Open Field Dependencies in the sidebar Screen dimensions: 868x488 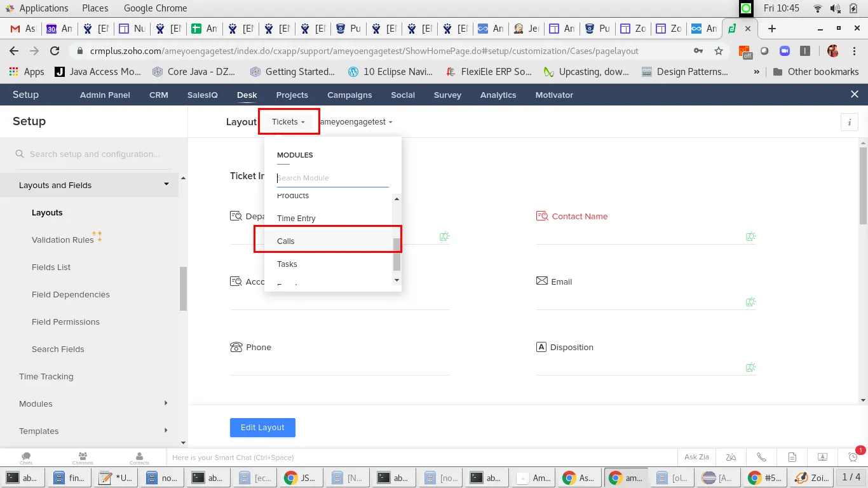tap(71, 294)
